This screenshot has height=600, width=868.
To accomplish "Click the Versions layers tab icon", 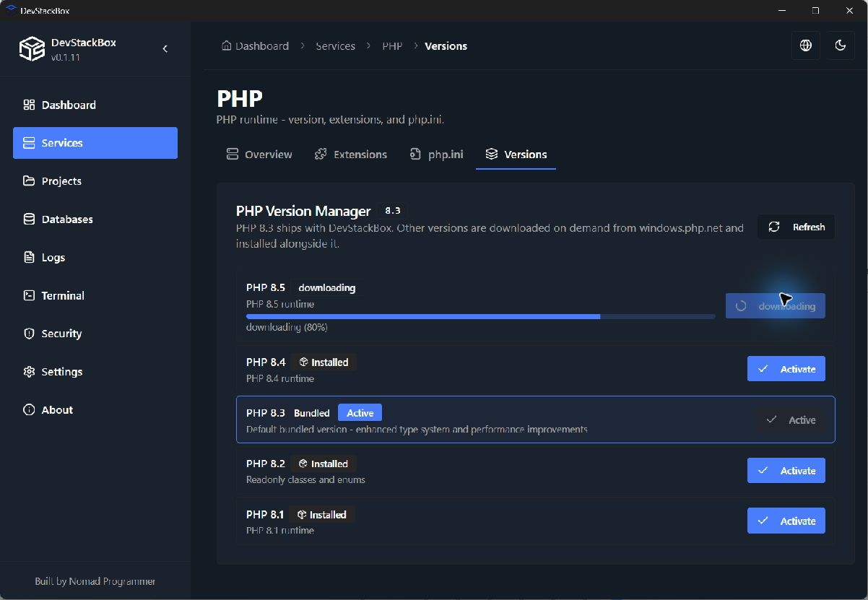I will (492, 154).
